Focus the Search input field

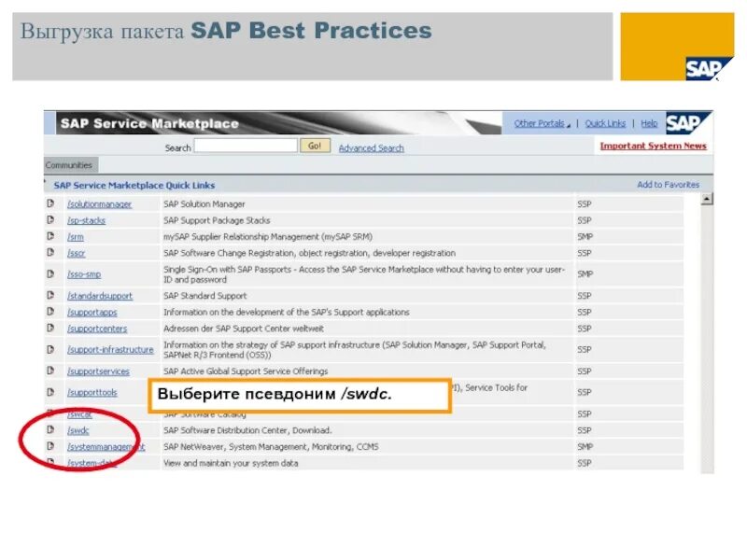[x=246, y=146]
